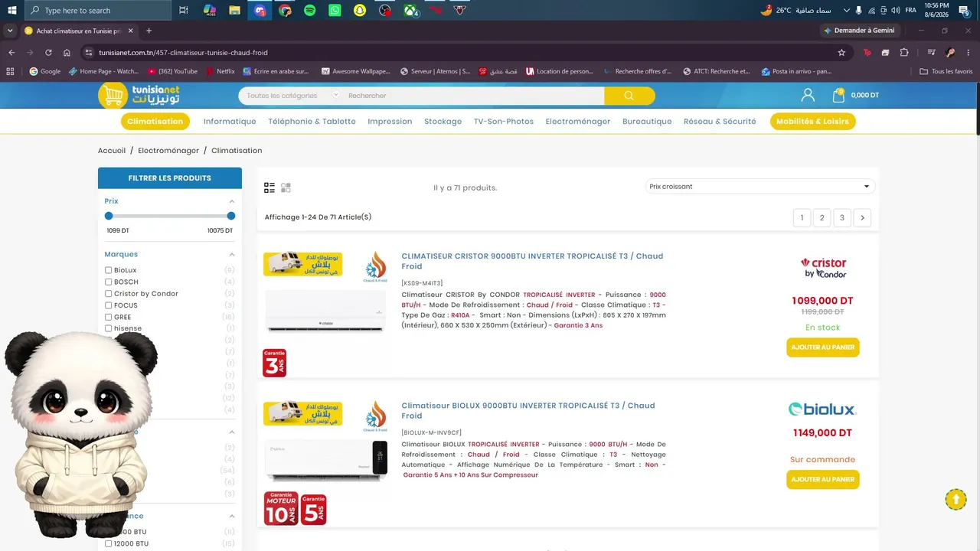
Task: Click the minimum price slider handle
Action: 109,216
